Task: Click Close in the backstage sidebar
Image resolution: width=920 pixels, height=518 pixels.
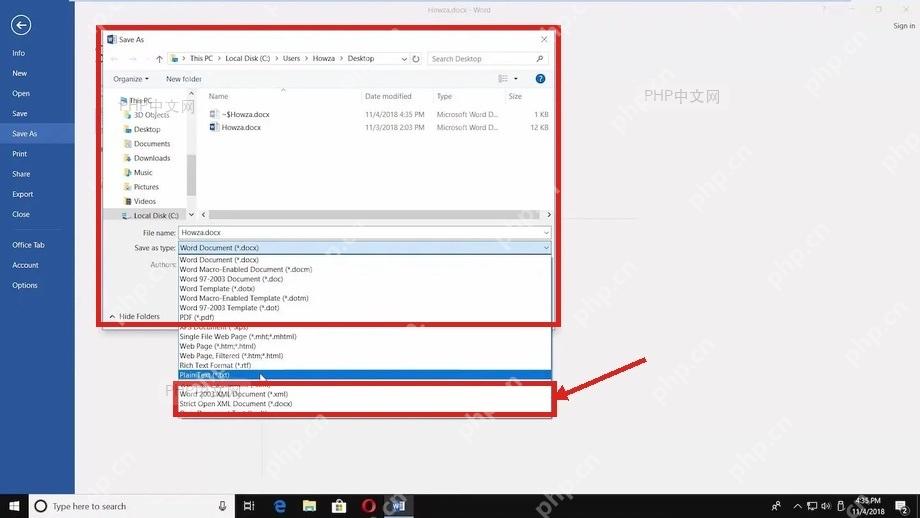Action: (x=21, y=214)
